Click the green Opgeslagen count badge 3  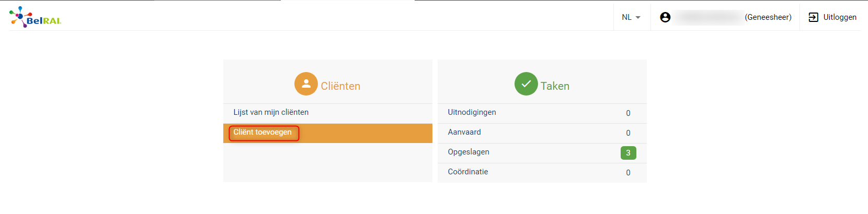pyautogui.click(x=628, y=153)
